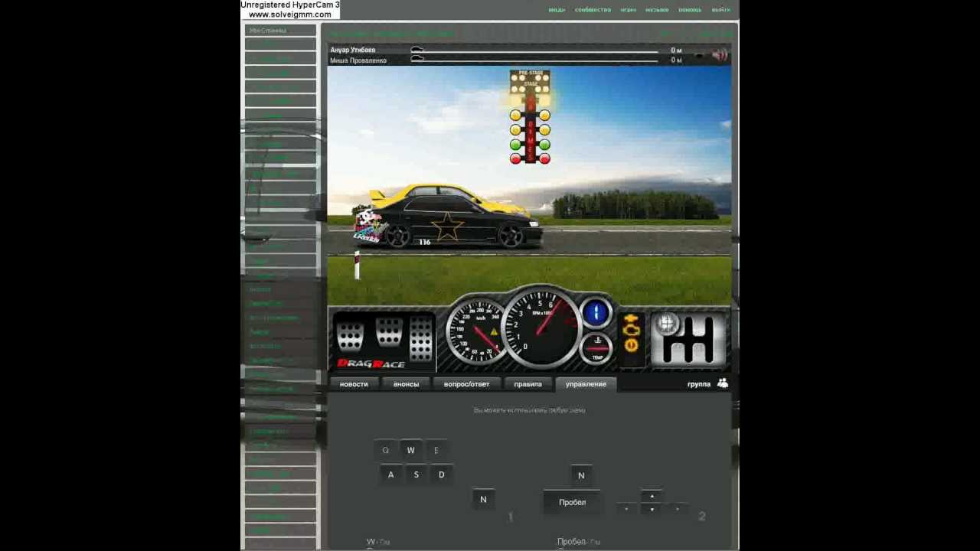Image resolution: width=980 pixels, height=551 pixels.
Task: Click the tall gas pedal on the right
Action: [420, 337]
